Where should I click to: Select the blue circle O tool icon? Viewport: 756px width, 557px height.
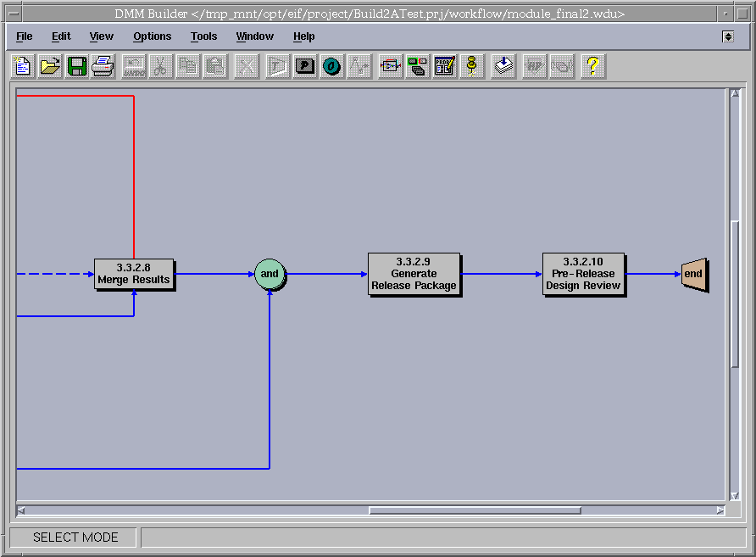(331, 66)
